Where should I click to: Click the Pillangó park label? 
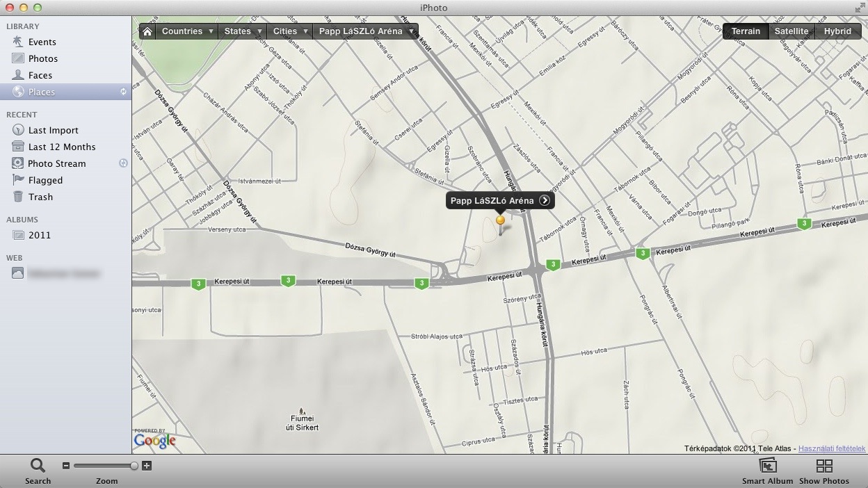(730, 224)
